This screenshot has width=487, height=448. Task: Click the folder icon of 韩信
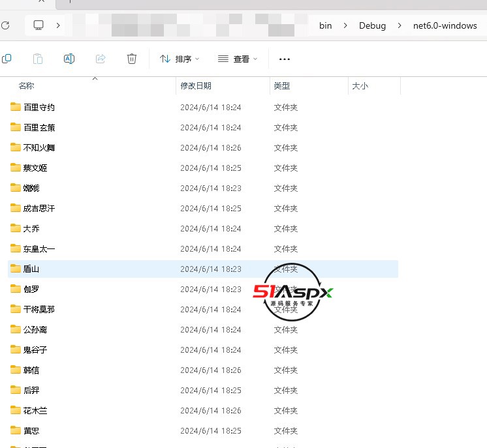coord(16,370)
